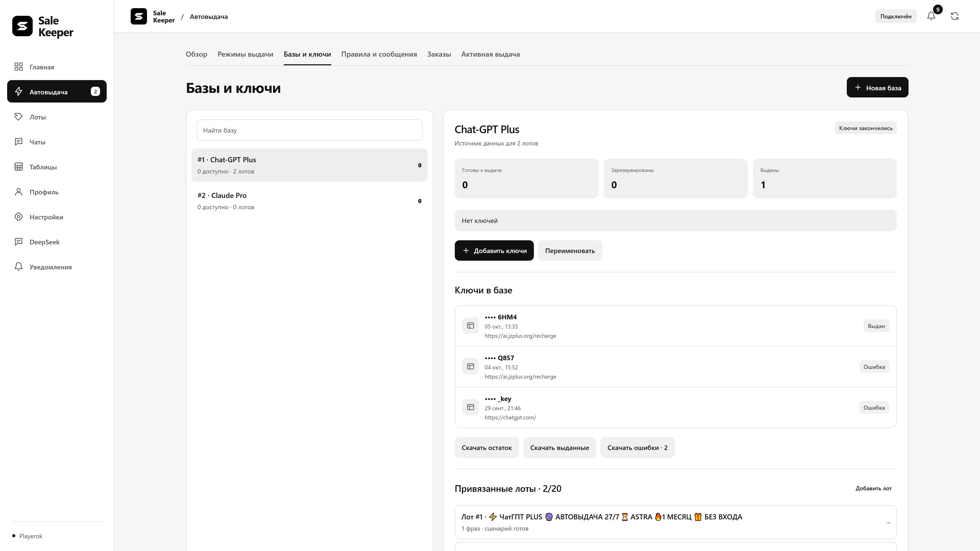
Task: Open Профиль person icon in sidebar
Action: click(19, 192)
